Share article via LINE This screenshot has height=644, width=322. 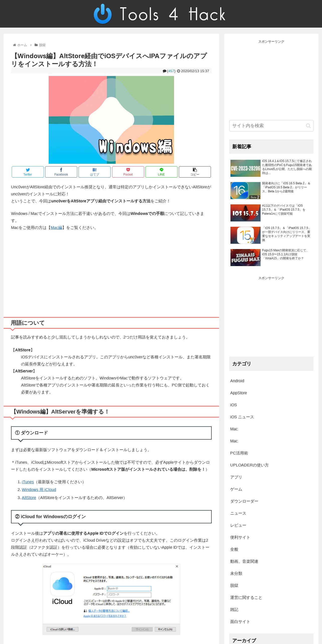point(162,172)
